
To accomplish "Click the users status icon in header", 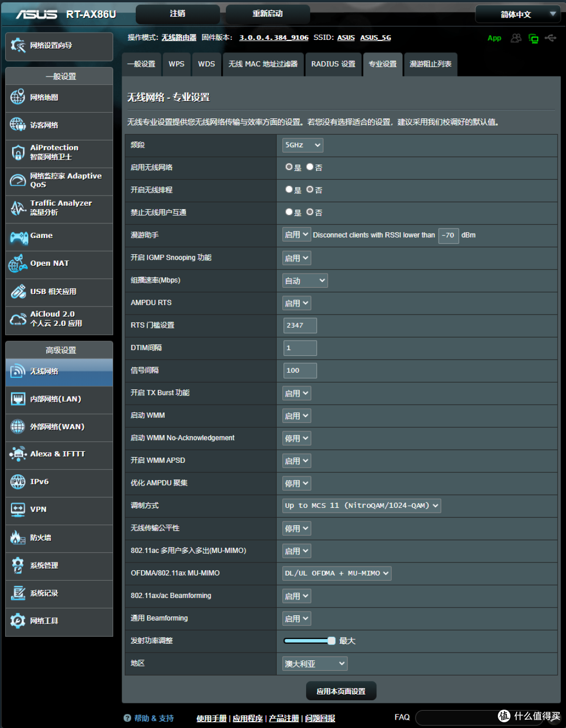I will point(516,38).
